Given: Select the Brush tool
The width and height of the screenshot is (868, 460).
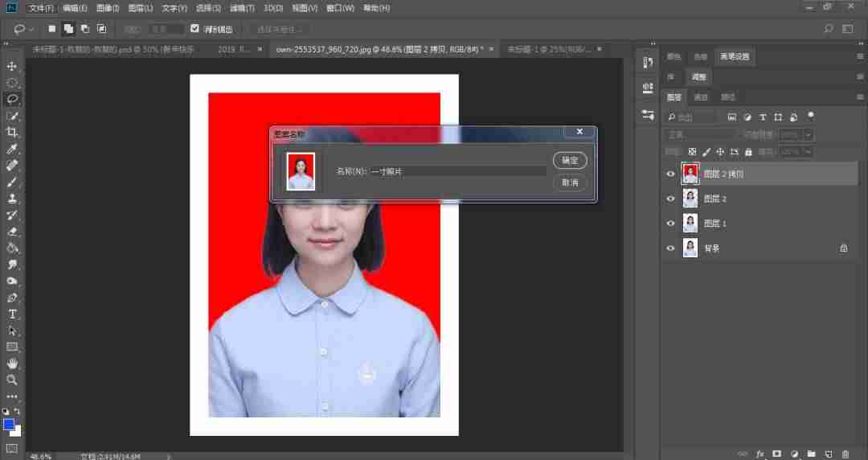Looking at the screenshot, I should pos(11,182).
